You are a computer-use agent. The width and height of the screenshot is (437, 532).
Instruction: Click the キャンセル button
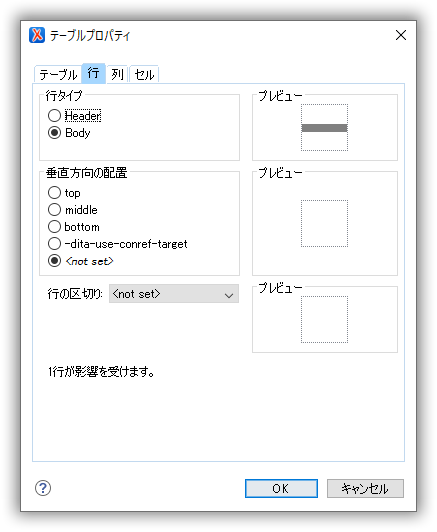point(365,489)
